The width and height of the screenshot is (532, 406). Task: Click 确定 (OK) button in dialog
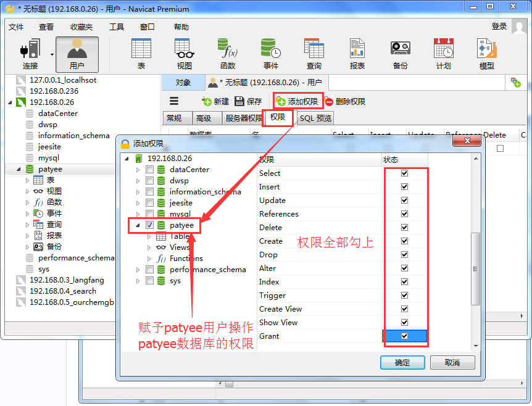click(x=402, y=363)
